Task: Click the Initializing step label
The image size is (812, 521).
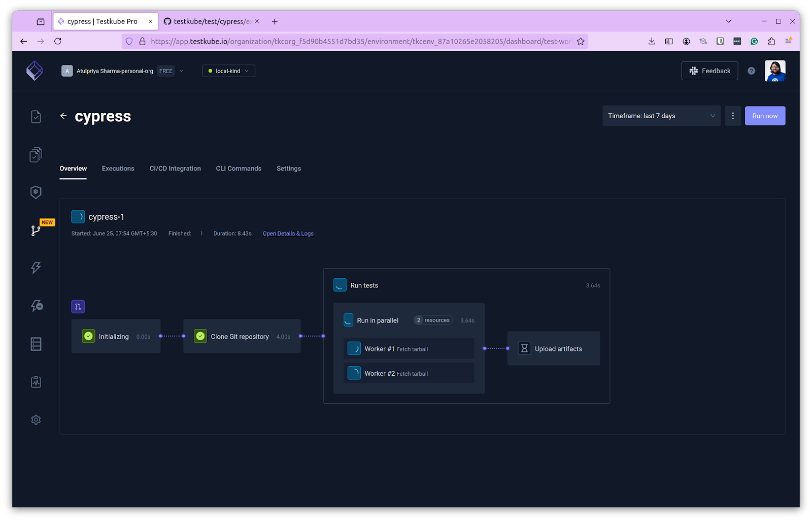Action: [x=114, y=337]
